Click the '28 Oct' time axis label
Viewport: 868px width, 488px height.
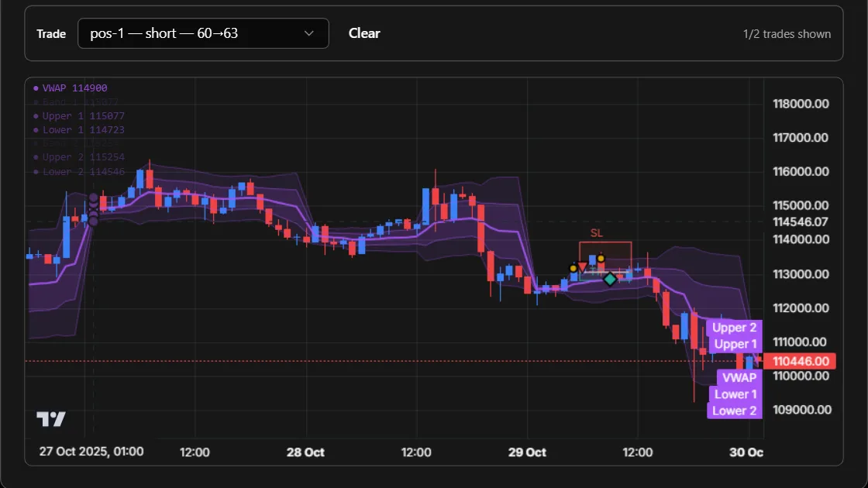pyautogui.click(x=305, y=452)
